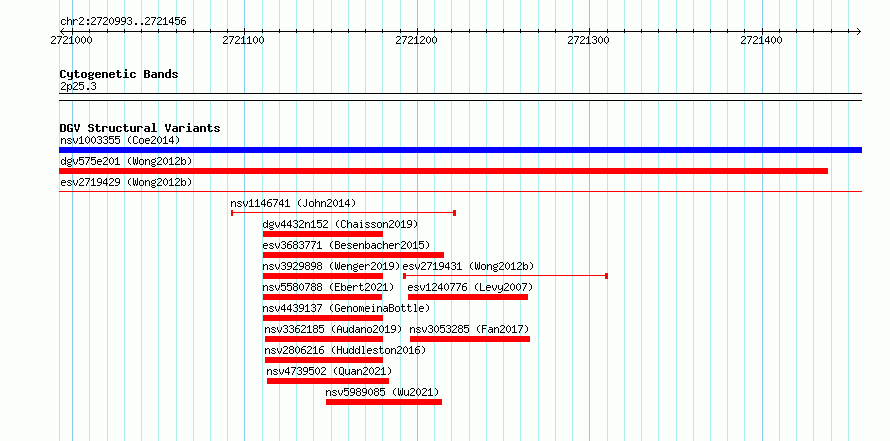Viewport: 890px width, 441px height.
Task: Click the red bar under nsv3929898
Action: tap(322, 276)
